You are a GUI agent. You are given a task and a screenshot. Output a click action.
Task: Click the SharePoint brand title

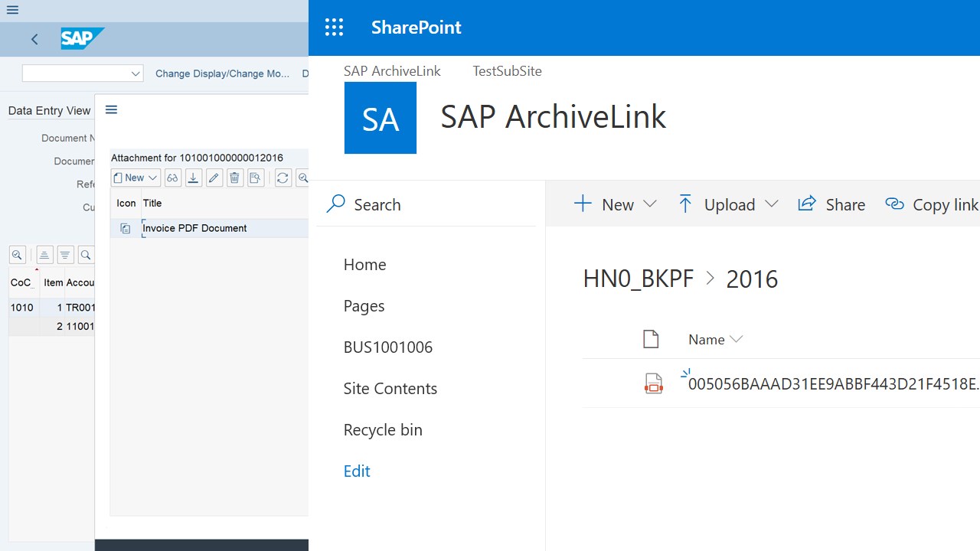[x=416, y=28]
